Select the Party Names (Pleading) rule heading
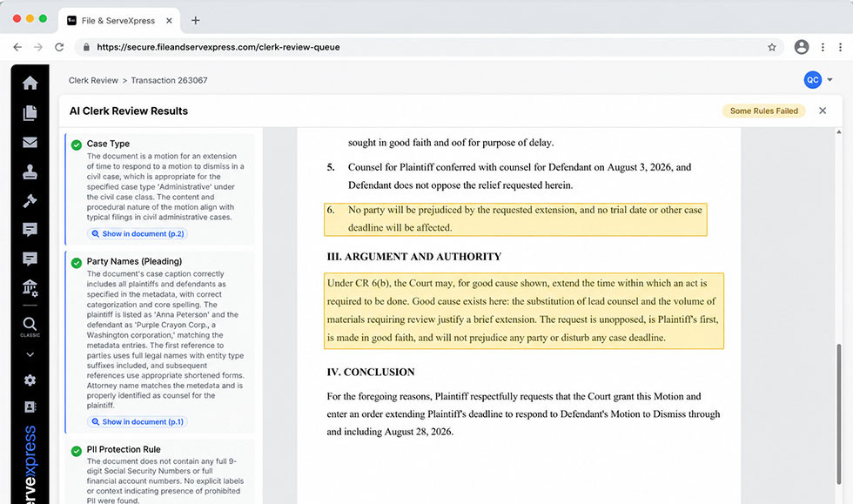Image resolution: width=853 pixels, height=504 pixels. [x=134, y=261]
